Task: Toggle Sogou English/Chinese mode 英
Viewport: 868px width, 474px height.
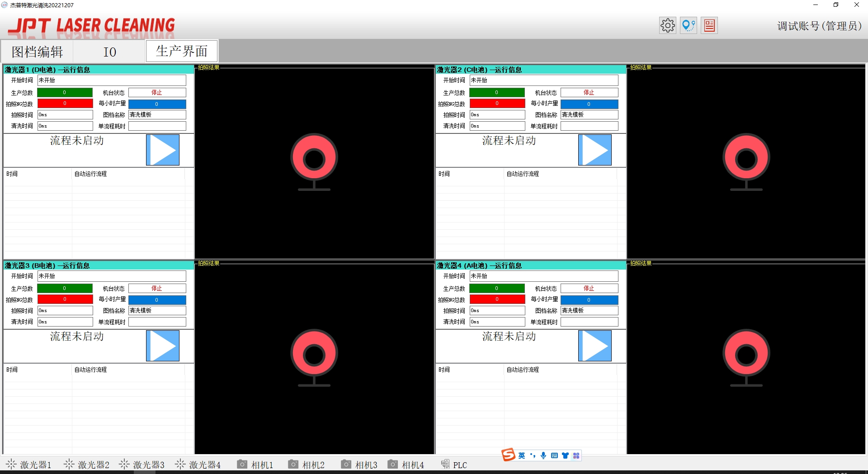Action: 522,455
